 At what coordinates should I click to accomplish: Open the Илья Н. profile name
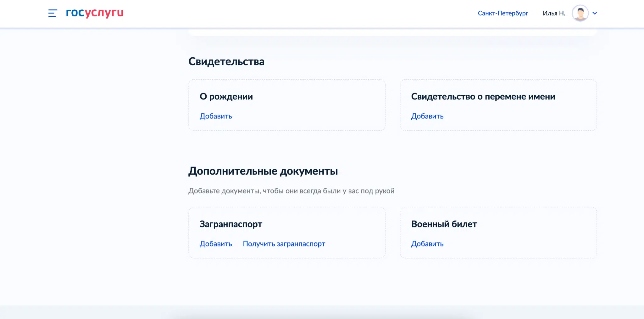[x=554, y=13]
